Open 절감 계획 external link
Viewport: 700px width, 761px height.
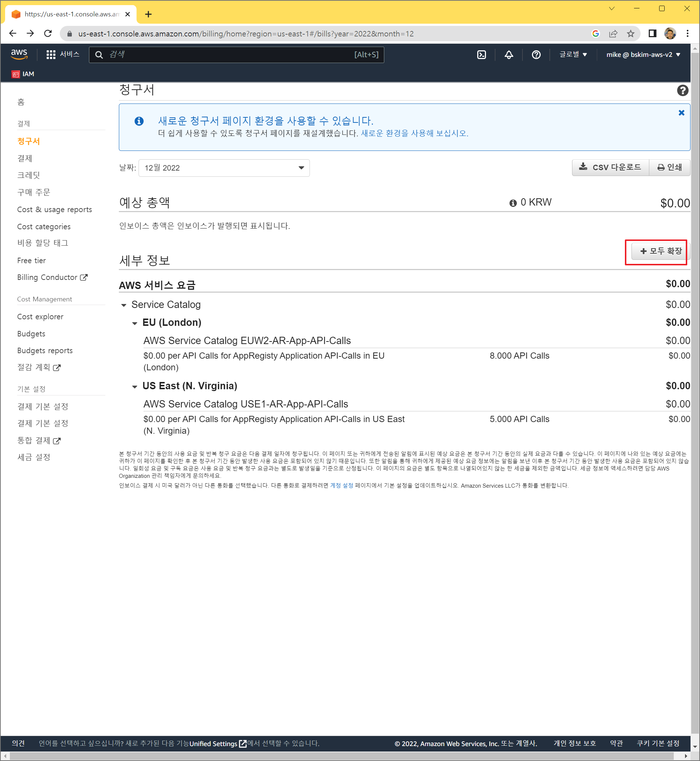coord(39,367)
